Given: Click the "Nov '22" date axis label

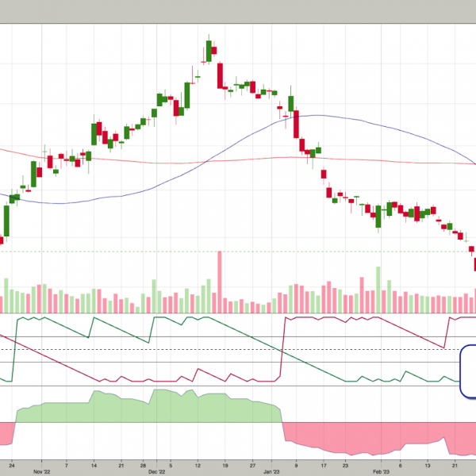Looking at the screenshot, I should pos(41,471).
